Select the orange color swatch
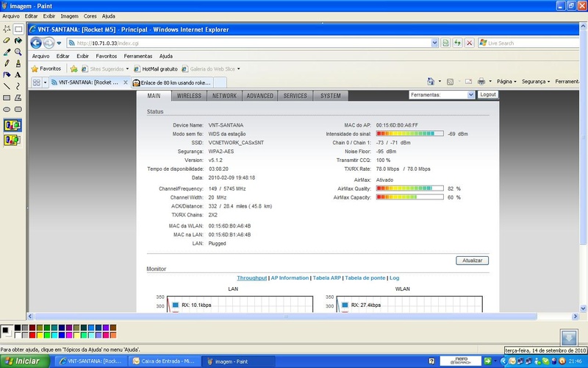The width and height of the screenshot is (588, 368). click(113, 335)
